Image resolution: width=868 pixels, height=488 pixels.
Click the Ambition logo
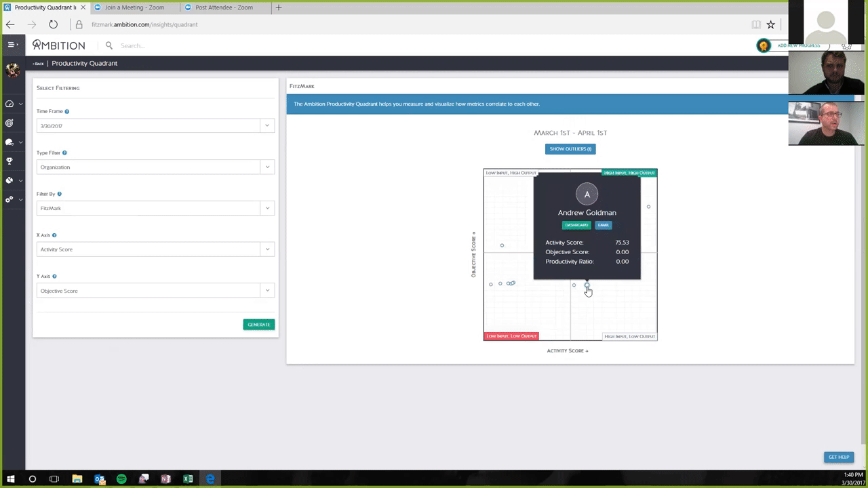[x=59, y=45]
